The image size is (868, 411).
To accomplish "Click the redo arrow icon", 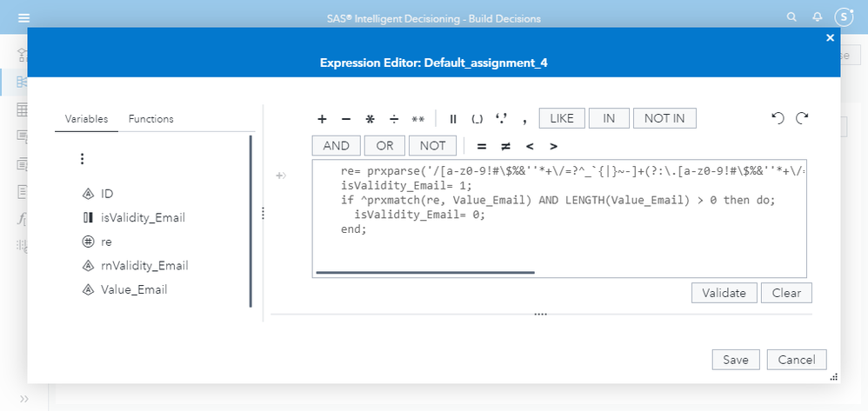I will [802, 118].
